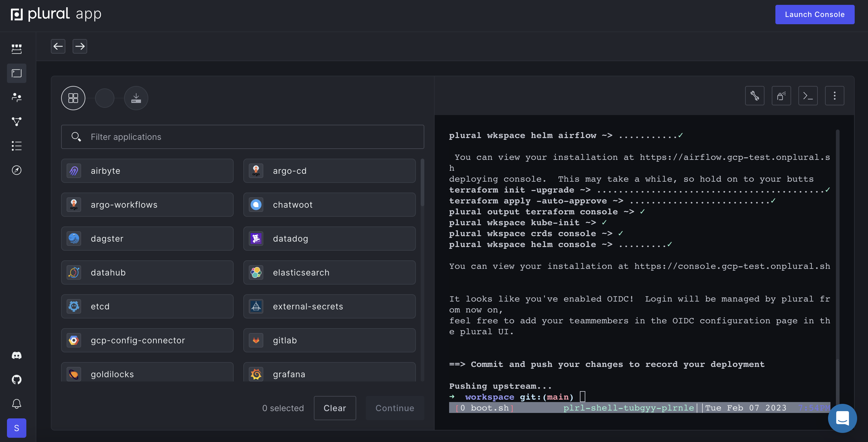Viewport: 868px width, 442px height.
Task: Open the user avatar S menu
Action: (x=17, y=428)
